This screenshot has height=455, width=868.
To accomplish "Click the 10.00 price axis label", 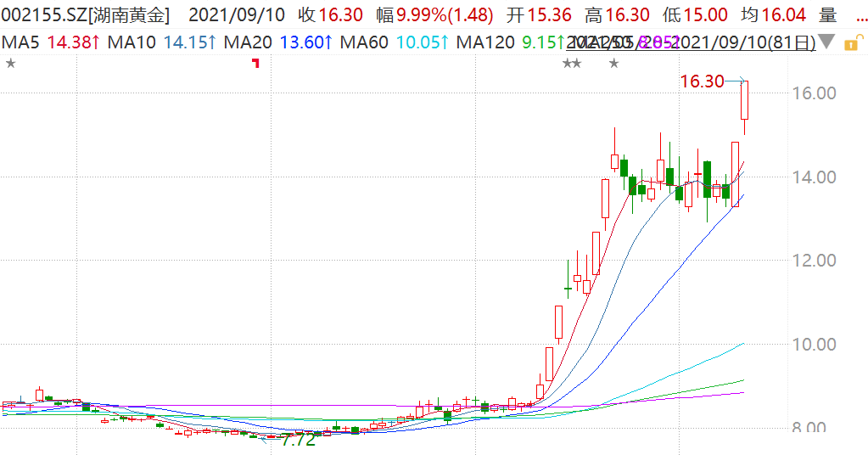I will [x=814, y=345].
